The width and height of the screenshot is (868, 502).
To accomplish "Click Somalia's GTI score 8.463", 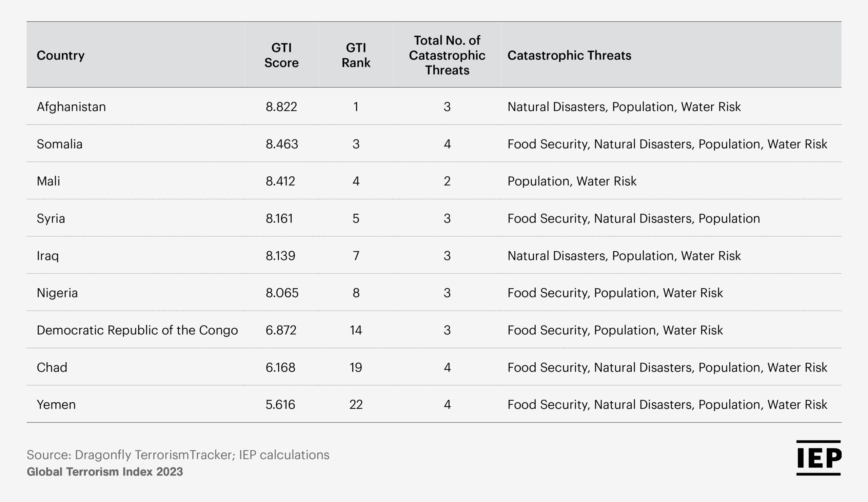I will pyautogui.click(x=282, y=144).
